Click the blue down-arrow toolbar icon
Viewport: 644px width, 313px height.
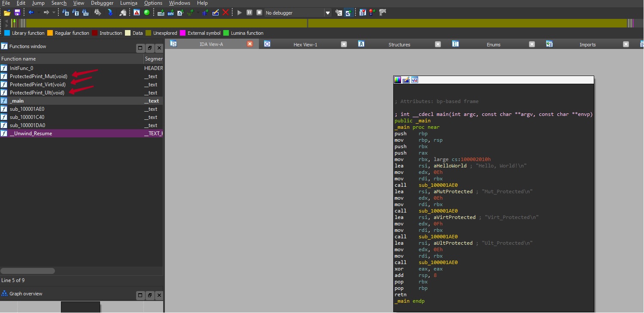pyautogui.click(x=110, y=12)
